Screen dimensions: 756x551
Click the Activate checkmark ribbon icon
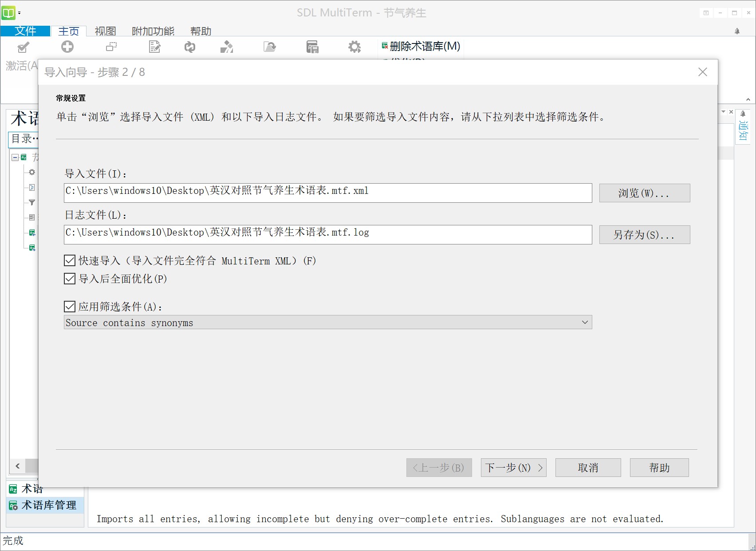coord(23,47)
